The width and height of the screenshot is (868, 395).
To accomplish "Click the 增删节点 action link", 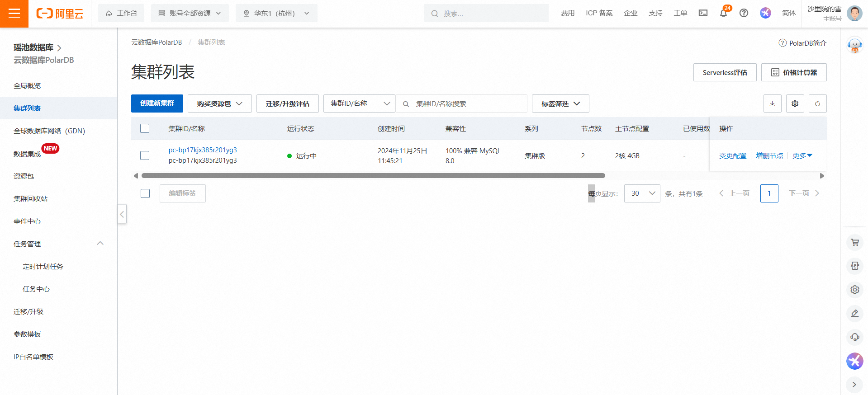I will 769,155.
